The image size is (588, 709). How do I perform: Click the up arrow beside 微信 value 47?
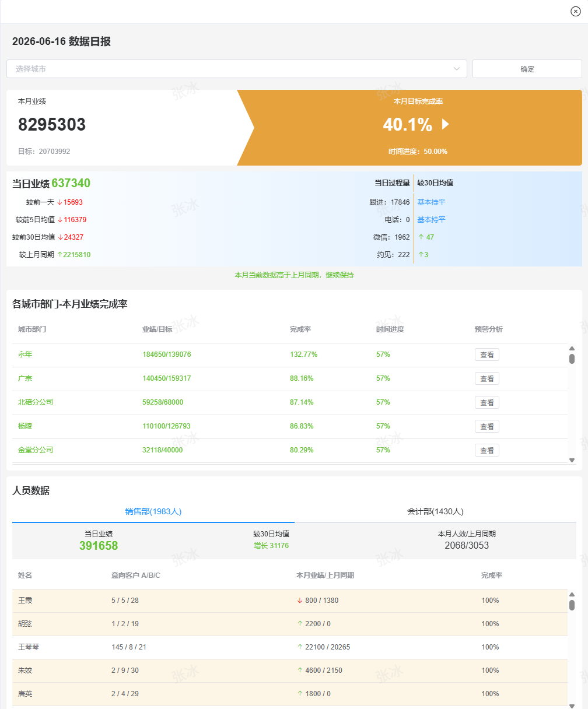421,237
